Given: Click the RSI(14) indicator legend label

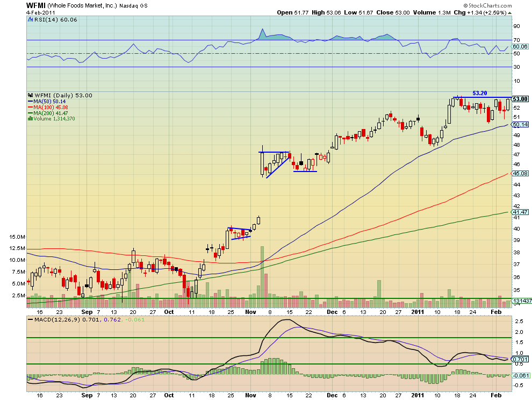Looking at the screenshot, I should click(x=56, y=20).
